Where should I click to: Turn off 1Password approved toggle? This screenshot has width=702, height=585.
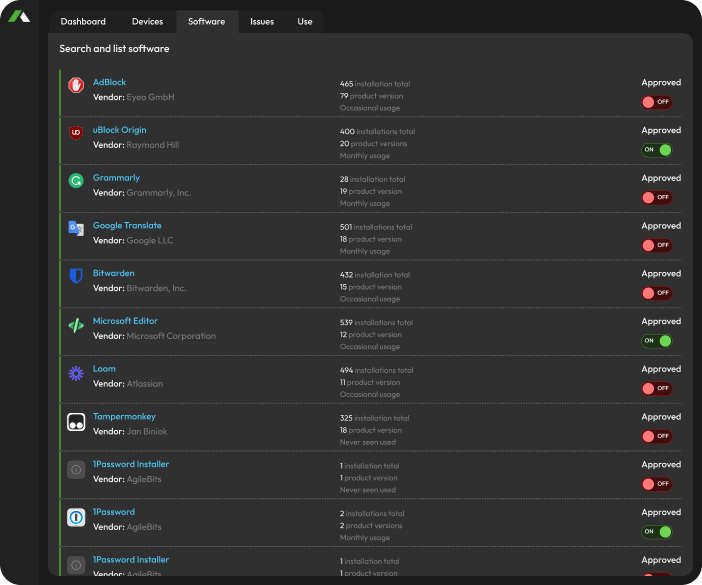click(657, 532)
